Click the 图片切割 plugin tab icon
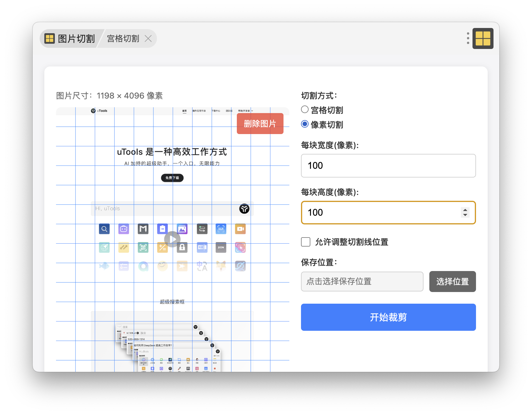The width and height of the screenshot is (532, 415). pos(50,38)
